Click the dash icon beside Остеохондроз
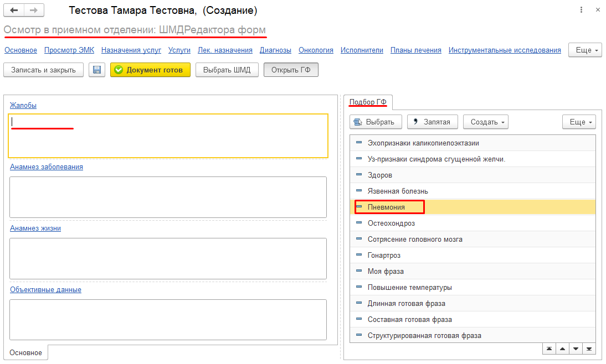Screen dimensions: 606x364 359,223
